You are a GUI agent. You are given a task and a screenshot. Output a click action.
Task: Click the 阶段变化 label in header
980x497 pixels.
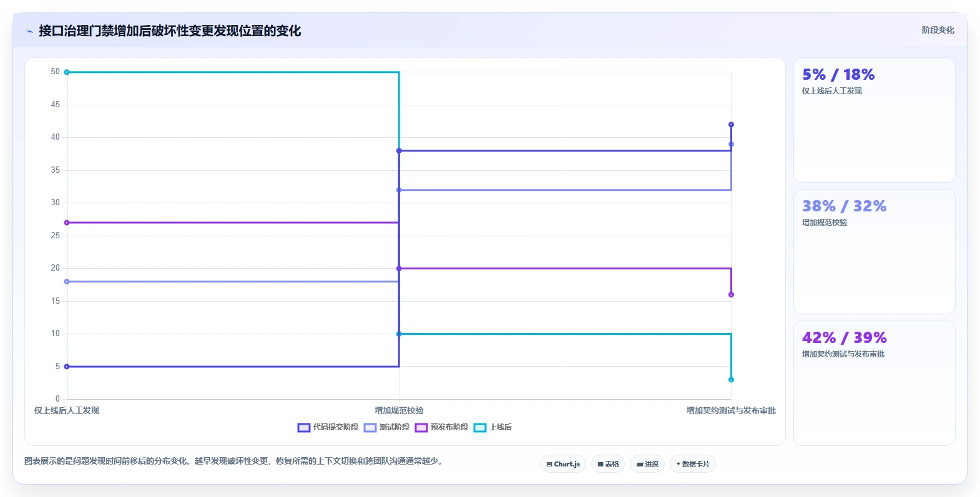938,30
